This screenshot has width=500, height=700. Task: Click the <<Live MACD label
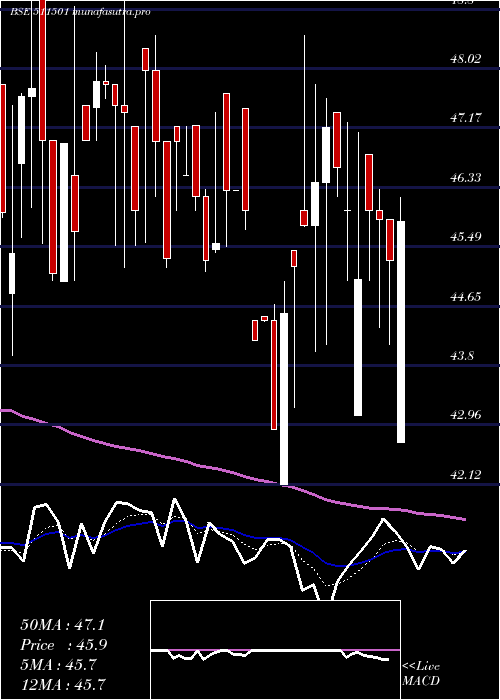[x=421, y=674]
